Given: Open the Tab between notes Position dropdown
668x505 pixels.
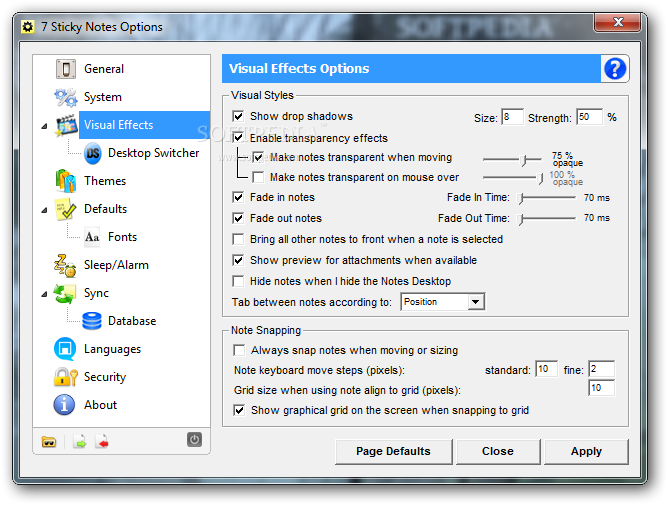Looking at the screenshot, I should coord(443,302).
